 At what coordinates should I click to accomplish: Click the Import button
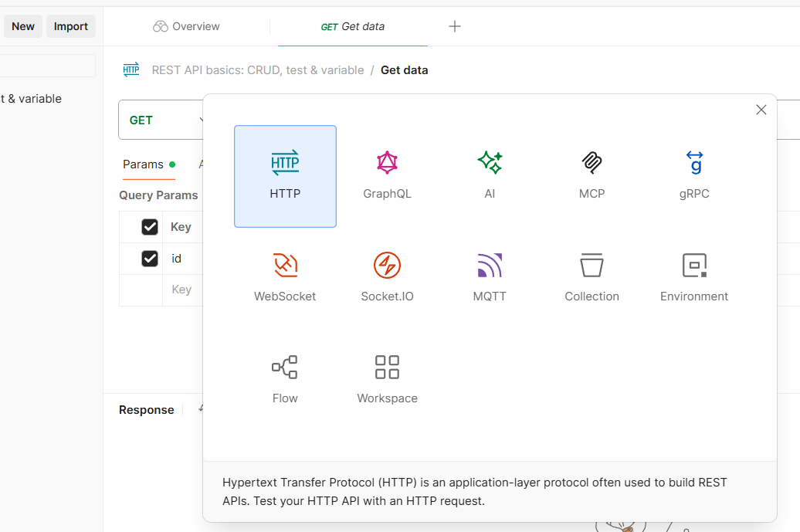[70, 25]
